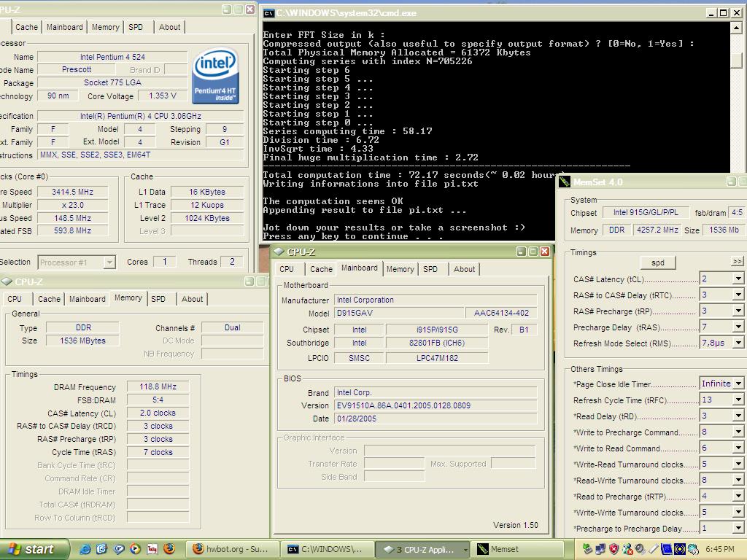Open the RAS# to CAS# Delay dropdown in MemSet

(x=738, y=295)
